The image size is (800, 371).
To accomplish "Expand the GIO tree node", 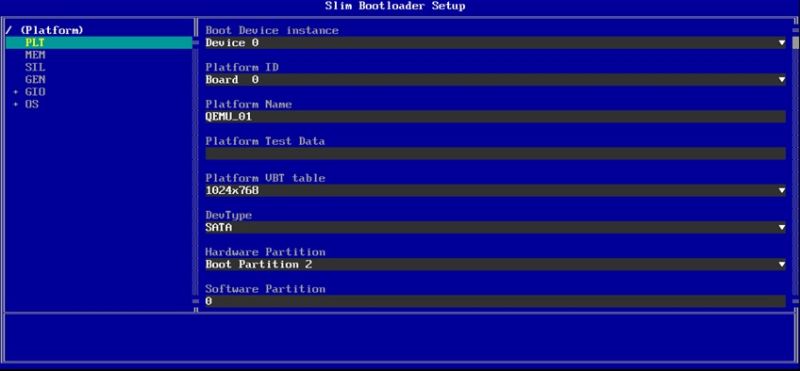I will 16,92.
